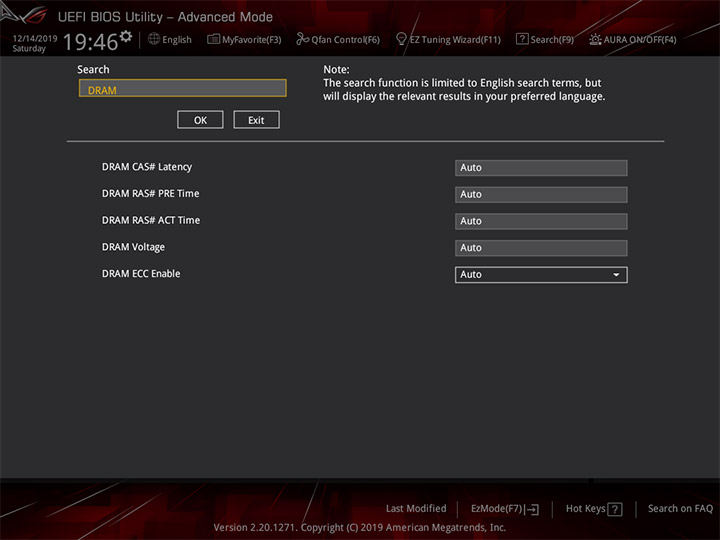Toggle AURA ON/OFF(F4)
Screen dimensions: 720x540
[x=633, y=39]
